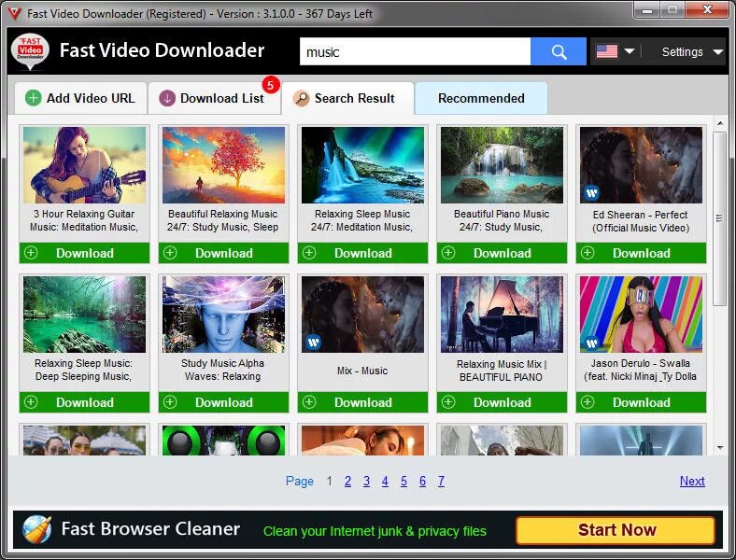Screen dimensions: 736x560
Task: Click the Fast Video Downloader logo icon
Action: tap(30, 51)
